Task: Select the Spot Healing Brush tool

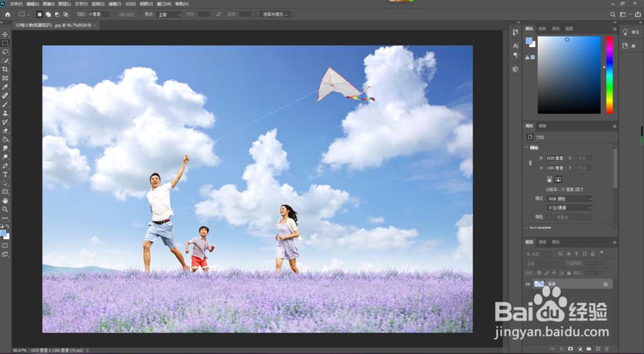Action: point(5,96)
